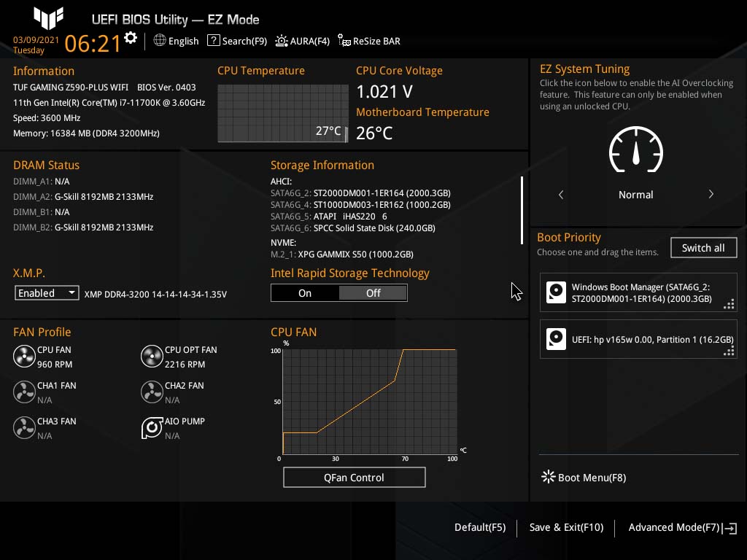Click the Boot Menu star icon

coord(549,477)
